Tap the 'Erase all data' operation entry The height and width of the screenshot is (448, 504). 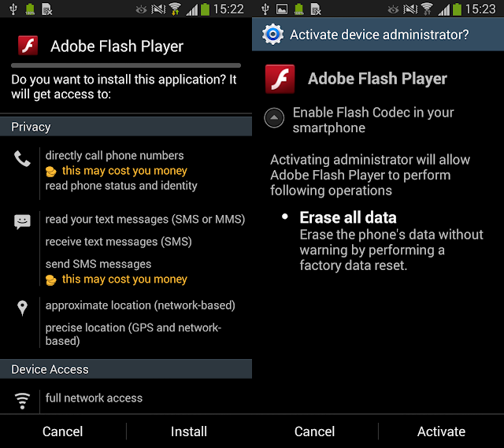pos(348,217)
